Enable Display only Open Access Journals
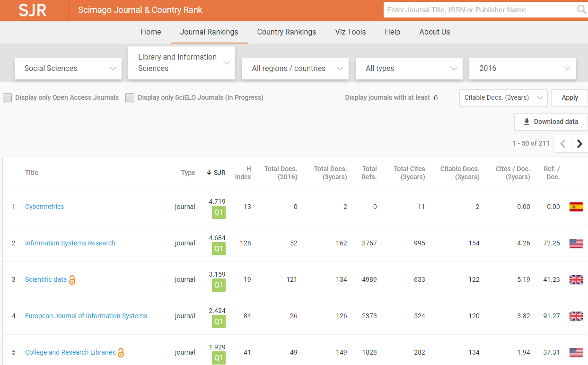The height and width of the screenshot is (365, 588). pos(7,97)
